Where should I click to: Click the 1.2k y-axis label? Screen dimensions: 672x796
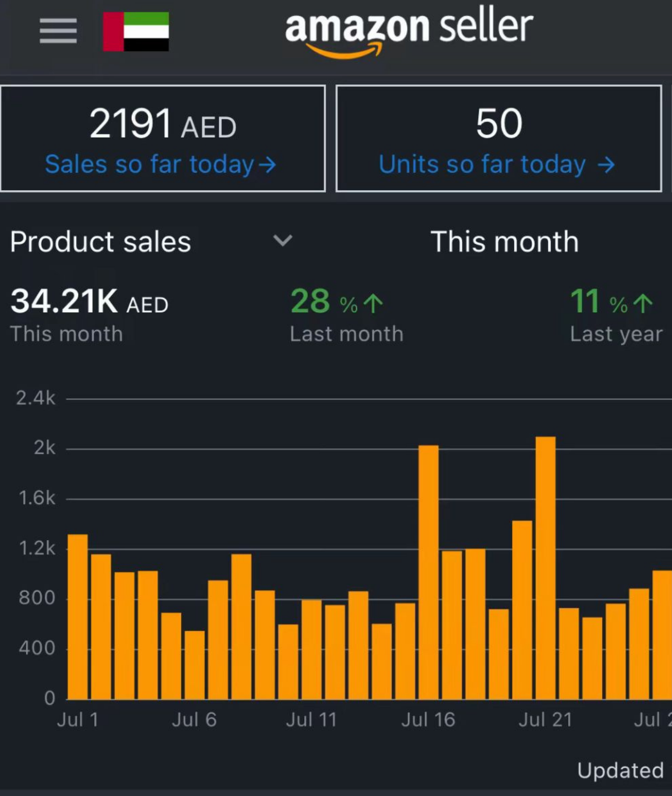[x=36, y=548]
